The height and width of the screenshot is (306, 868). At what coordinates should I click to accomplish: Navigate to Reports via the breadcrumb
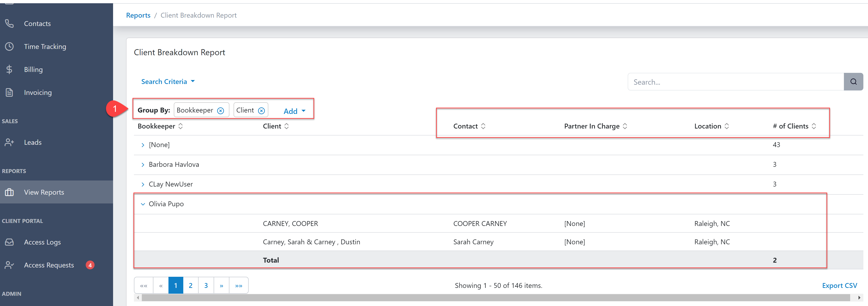pos(138,15)
